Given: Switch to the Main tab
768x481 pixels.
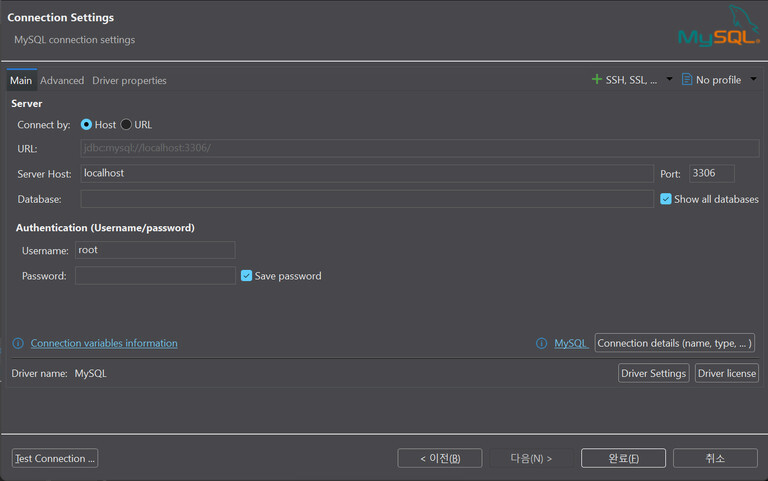Looking at the screenshot, I should (21, 80).
